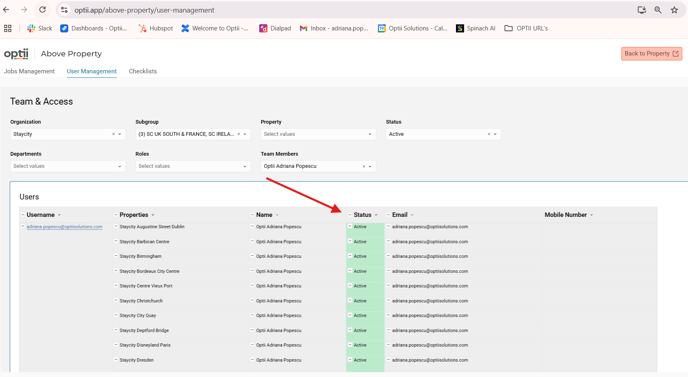Screen dimensions: 688x377
Task: Bookmark this page with the star icon
Action: click(674, 10)
